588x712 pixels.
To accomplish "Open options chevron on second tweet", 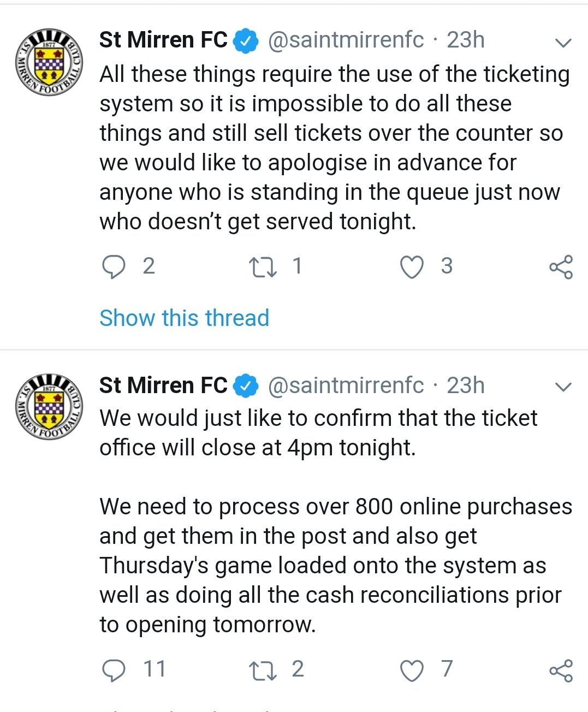I will pyautogui.click(x=563, y=387).
